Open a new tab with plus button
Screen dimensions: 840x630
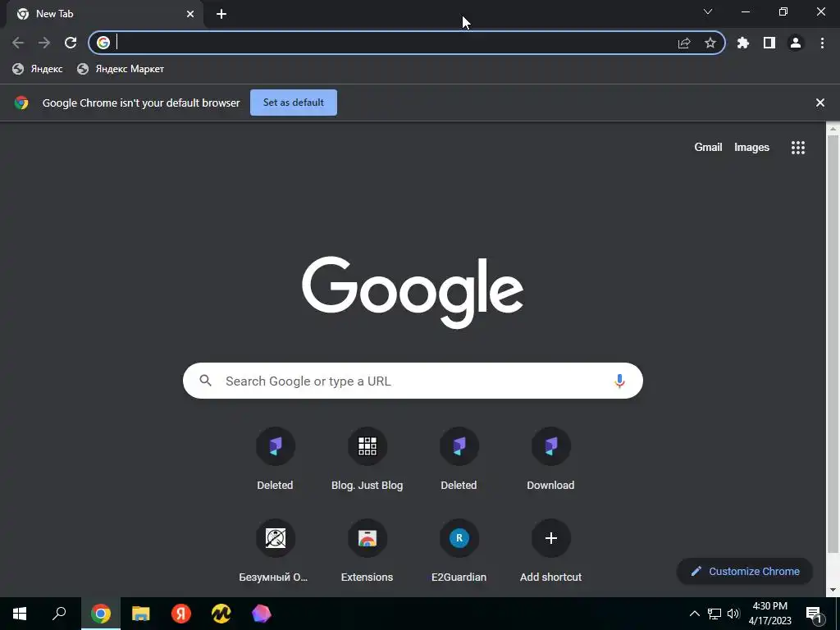click(221, 14)
